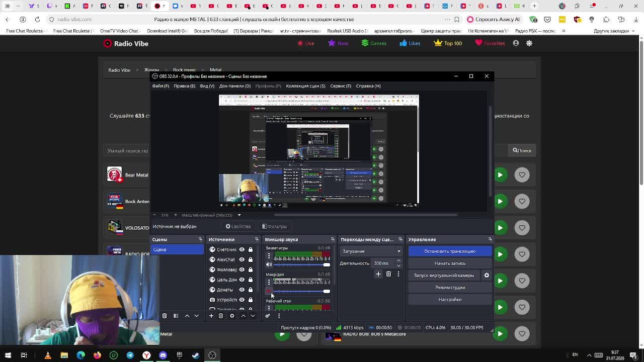Image resolution: width=644 pixels, height=362 pixels.
Task: Decrease transition duration stepper down
Action: [x=399, y=266]
